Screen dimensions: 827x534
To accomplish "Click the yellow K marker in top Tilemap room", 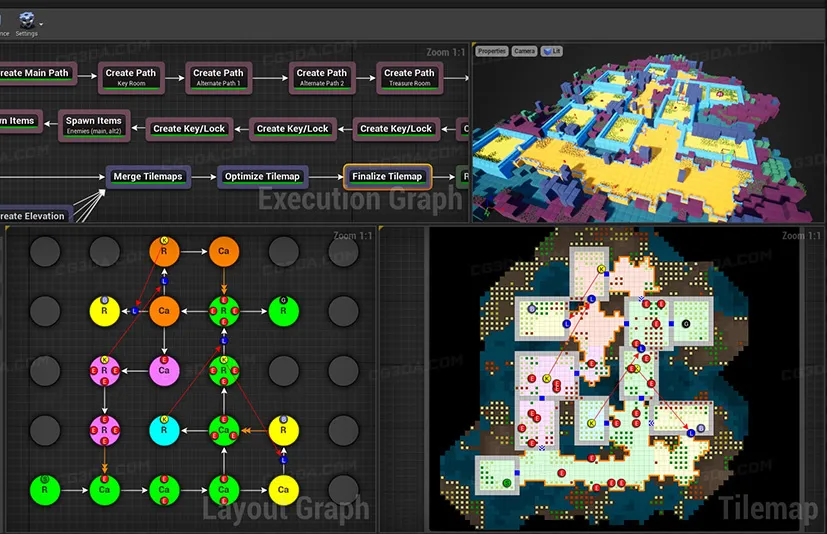I will click(x=601, y=269).
